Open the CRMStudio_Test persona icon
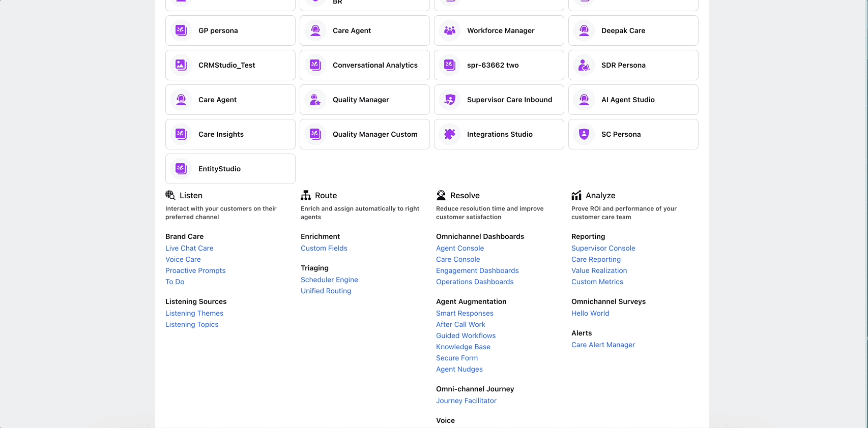Screen dimensions: 868x428 [x=181, y=65]
